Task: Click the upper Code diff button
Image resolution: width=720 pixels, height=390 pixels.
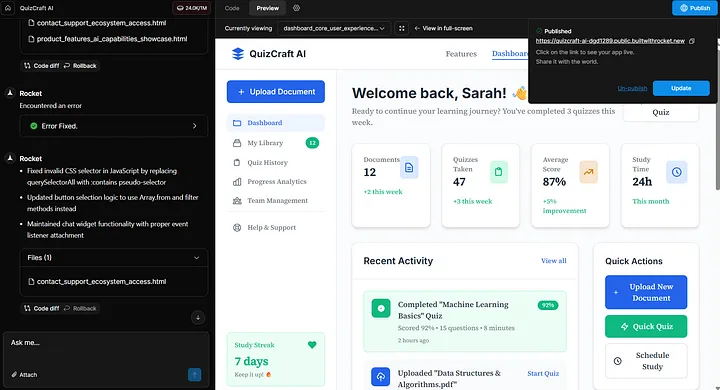Action: 42,66
